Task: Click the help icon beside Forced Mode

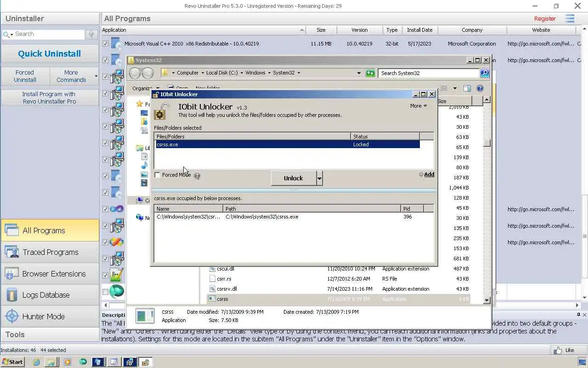Action: 197,176
